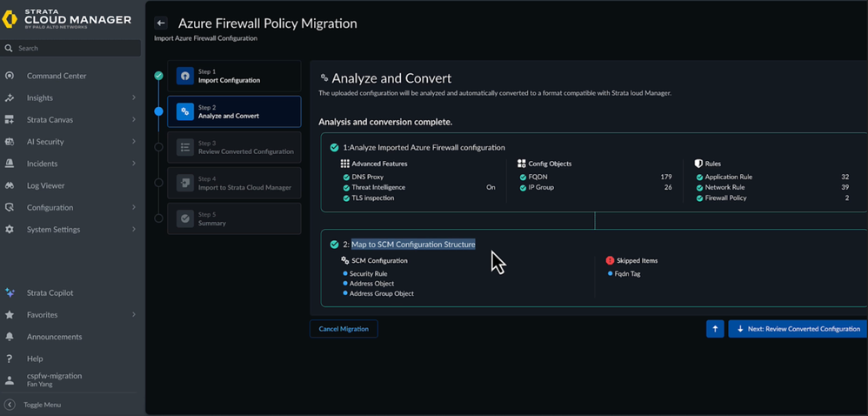Click the Command Center icon
This screenshot has height=416, width=868.
tap(10, 76)
